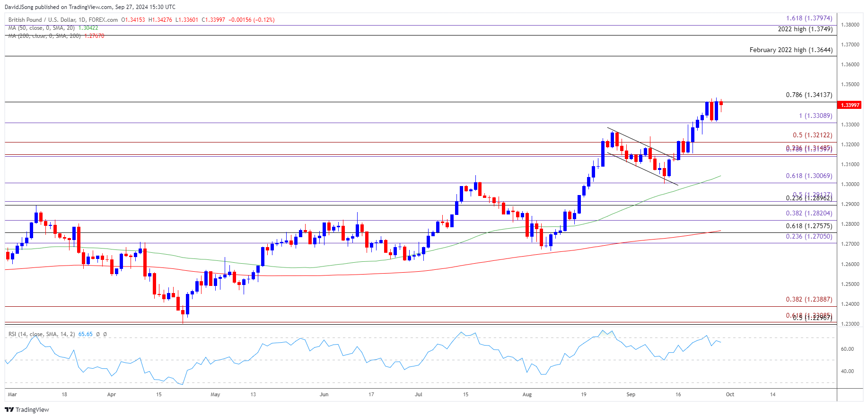Click the TradingView logo at the bottom
The image size is (868, 418).
[27, 409]
